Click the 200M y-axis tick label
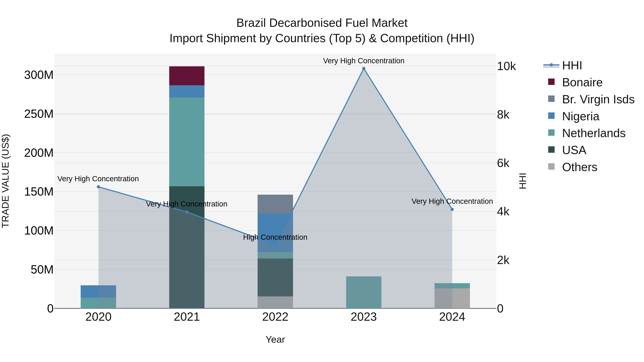The image size is (644, 362). [x=39, y=153]
